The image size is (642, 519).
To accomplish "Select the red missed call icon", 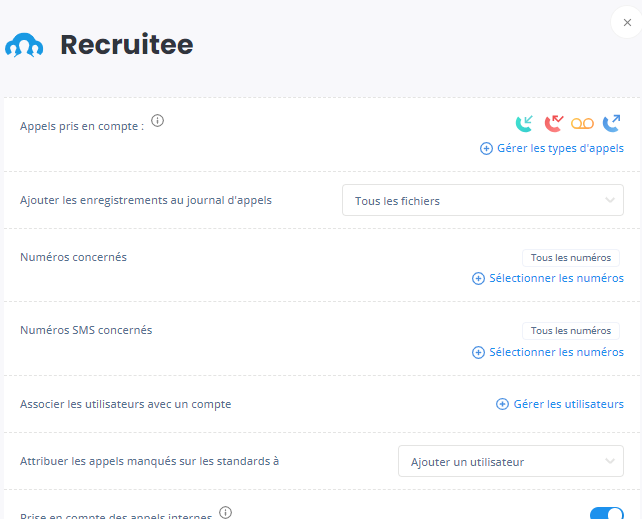I will 554,124.
